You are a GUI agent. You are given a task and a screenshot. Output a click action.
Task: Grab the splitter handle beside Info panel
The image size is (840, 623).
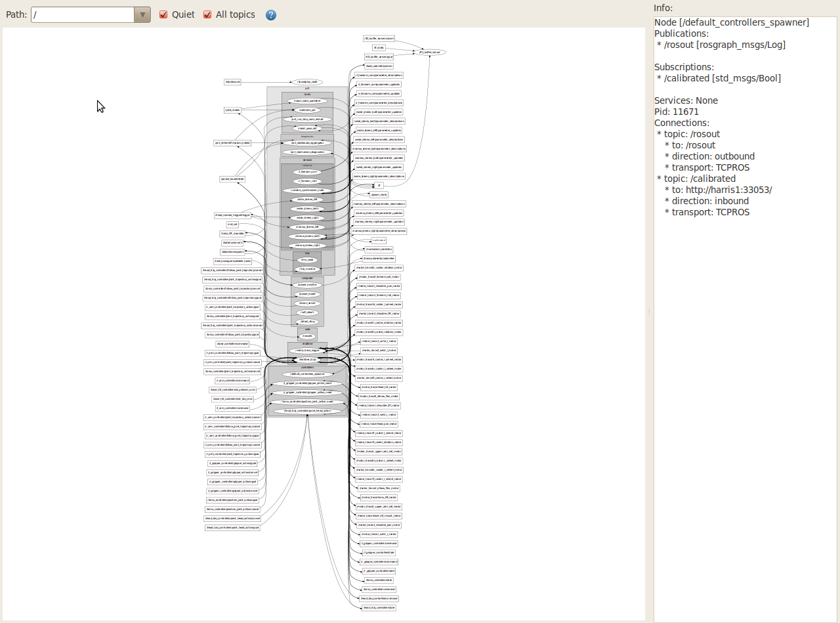(x=649, y=311)
